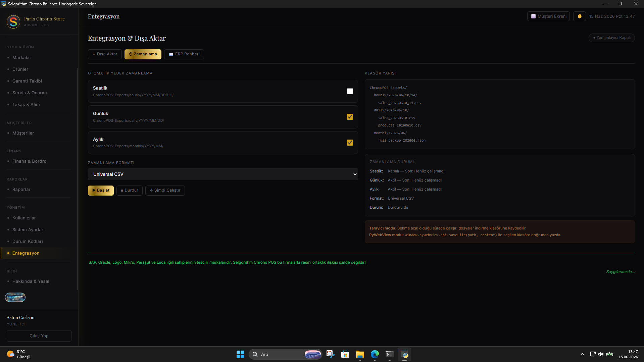Open weather widget showing 31°C Güneşli
The height and width of the screenshot is (362, 644).
tap(19, 354)
